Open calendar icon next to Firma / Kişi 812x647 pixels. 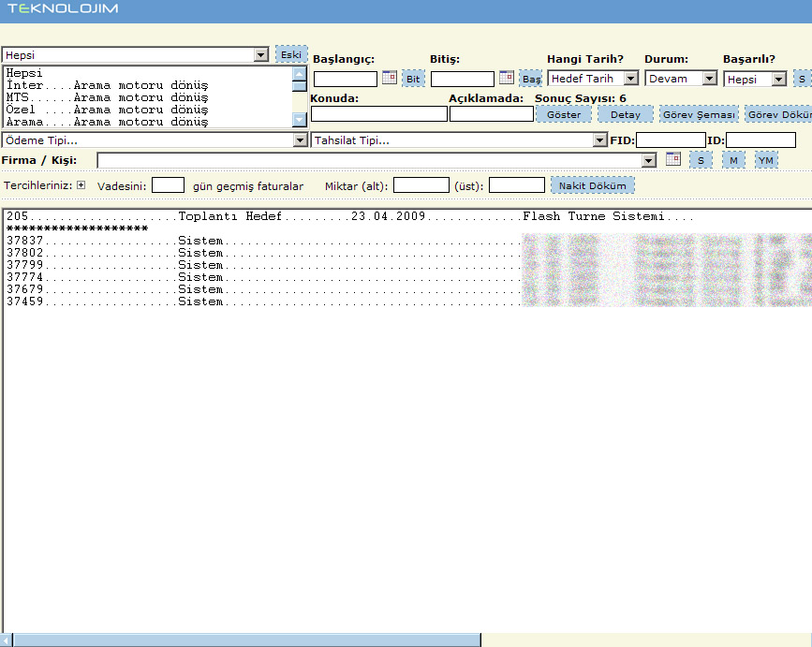tap(673, 159)
